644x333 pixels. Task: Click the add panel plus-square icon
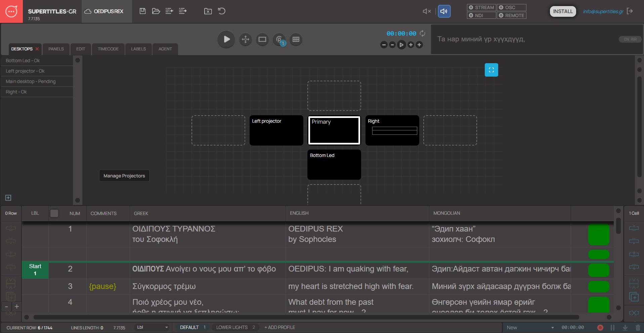point(8,198)
